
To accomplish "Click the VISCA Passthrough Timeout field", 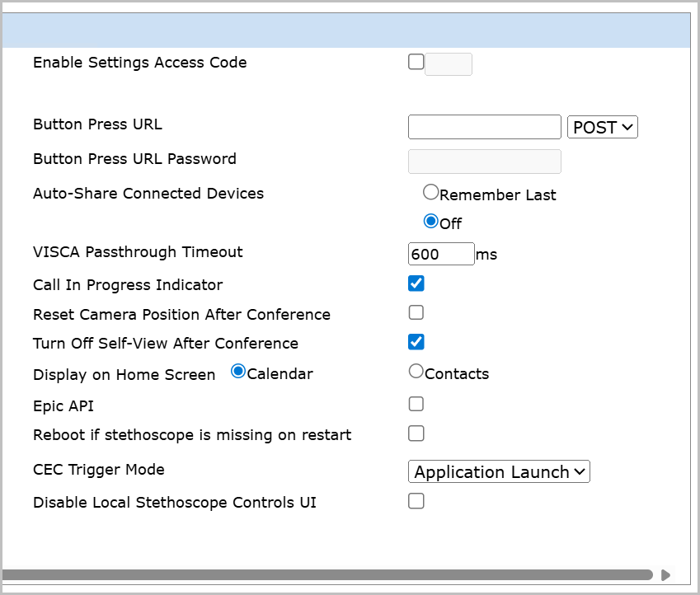I will point(441,254).
